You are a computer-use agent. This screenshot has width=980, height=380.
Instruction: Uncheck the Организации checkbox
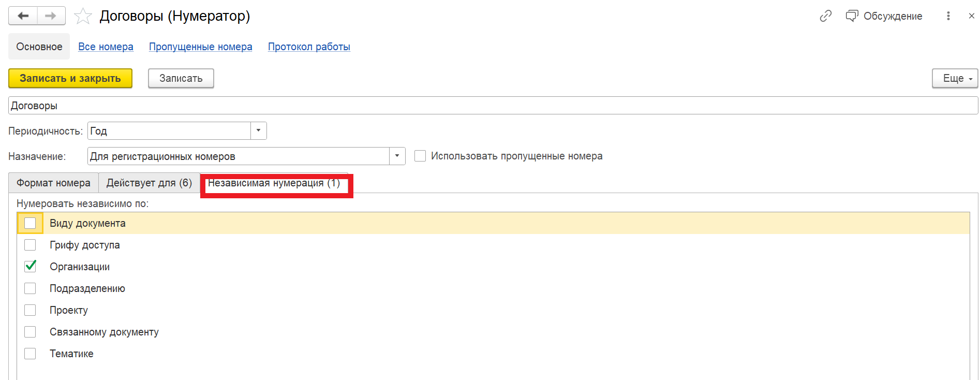click(30, 267)
